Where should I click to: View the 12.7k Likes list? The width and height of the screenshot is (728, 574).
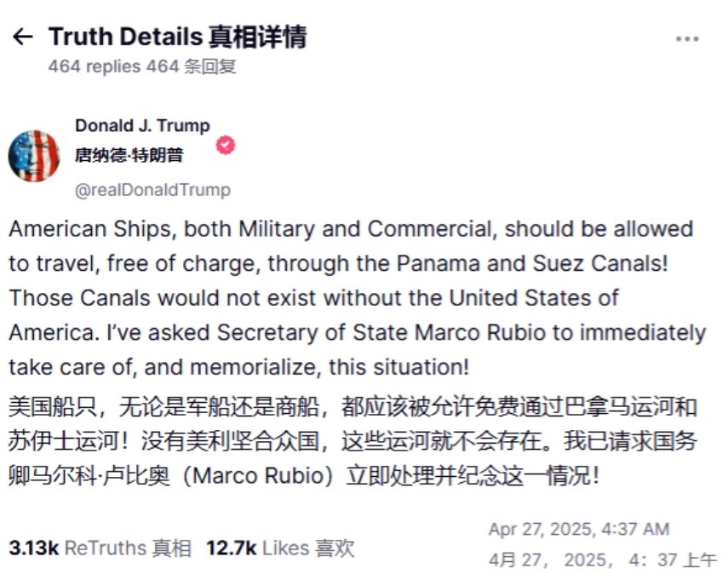280,548
